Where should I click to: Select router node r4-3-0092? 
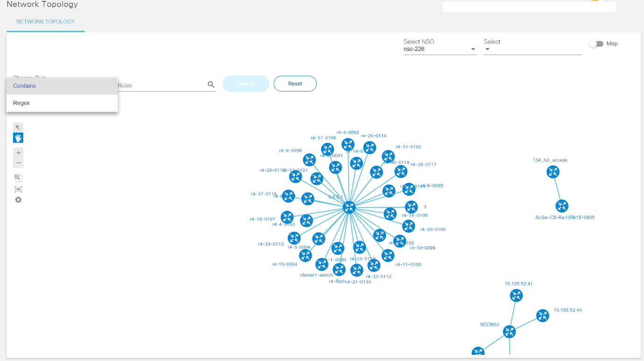point(348,144)
